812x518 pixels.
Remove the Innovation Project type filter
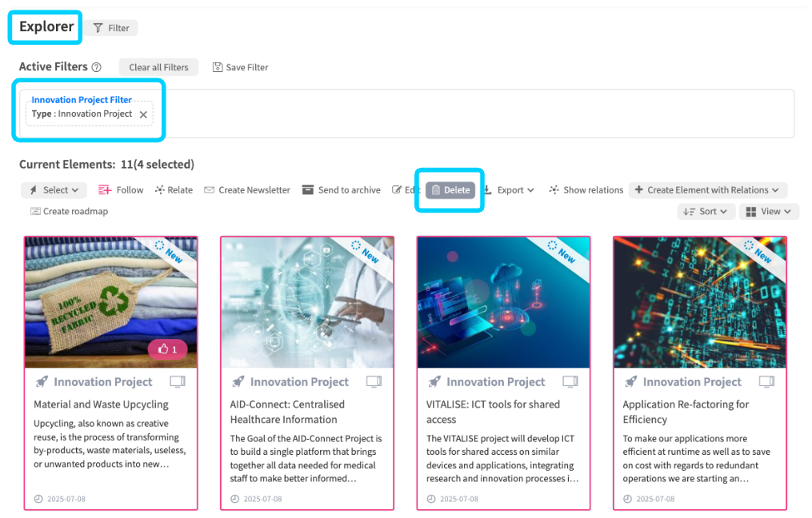point(143,114)
